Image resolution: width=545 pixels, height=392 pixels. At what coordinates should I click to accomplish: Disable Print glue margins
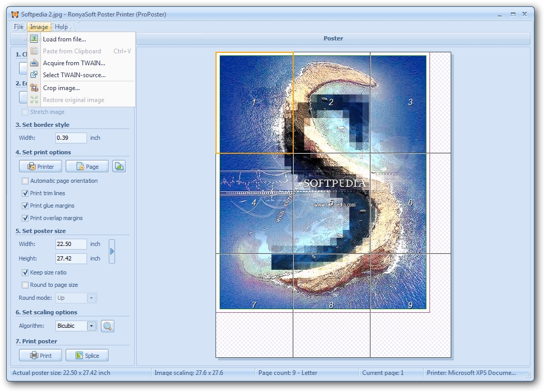[25, 206]
